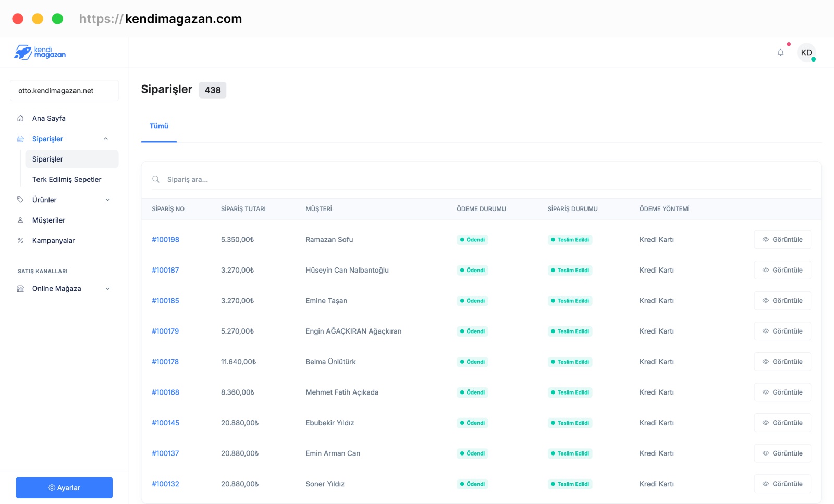Click amount 5.350,00₺ cell

(237, 240)
